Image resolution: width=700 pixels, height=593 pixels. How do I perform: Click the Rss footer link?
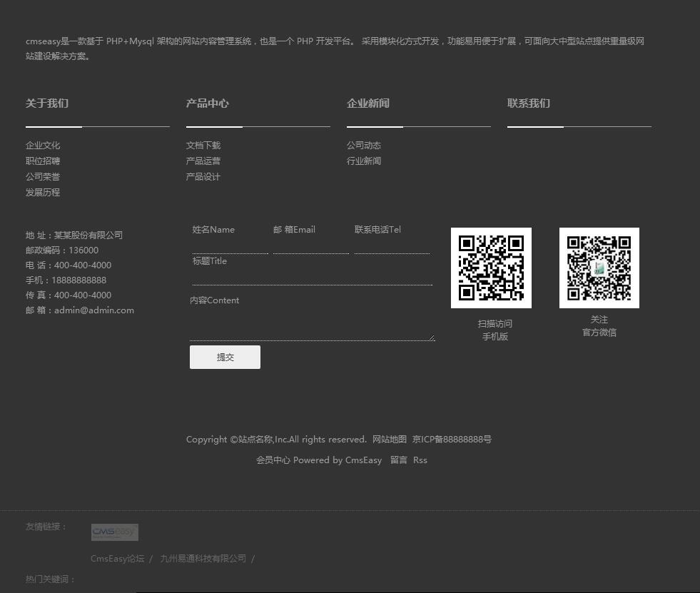(420, 460)
